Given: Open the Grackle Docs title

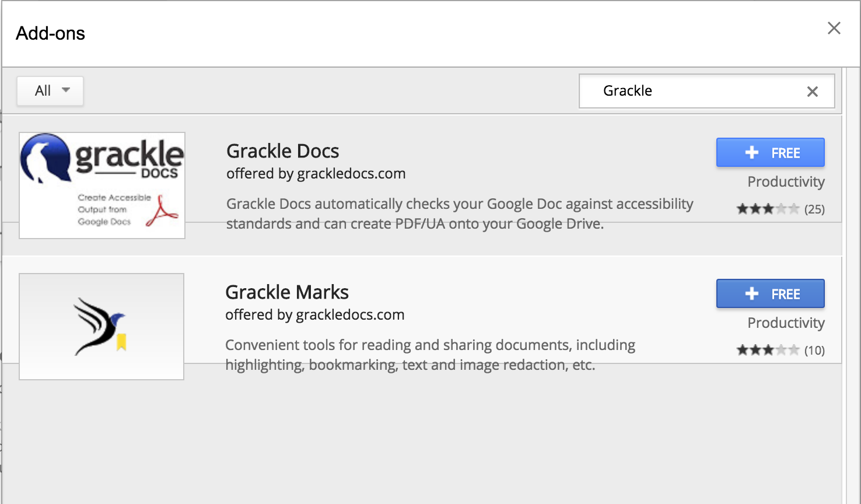Looking at the screenshot, I should 282,151.
